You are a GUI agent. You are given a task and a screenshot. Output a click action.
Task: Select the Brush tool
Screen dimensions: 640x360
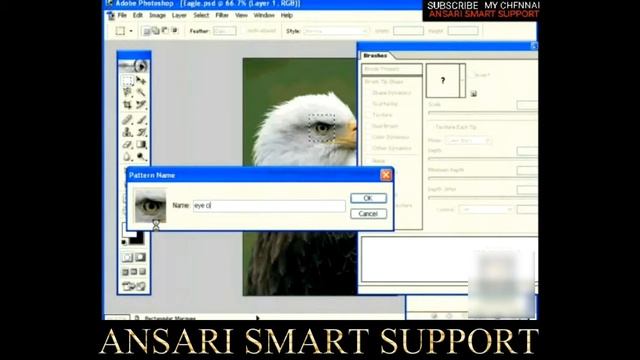141,120
